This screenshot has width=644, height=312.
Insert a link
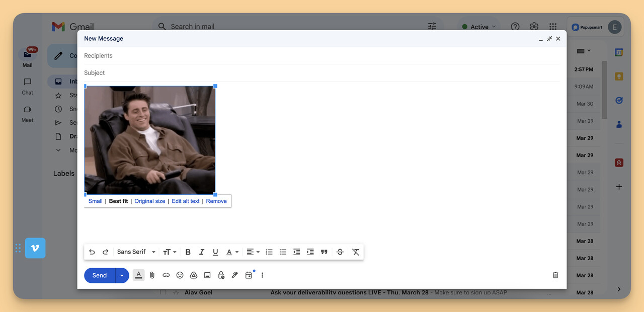click(166, 275)
